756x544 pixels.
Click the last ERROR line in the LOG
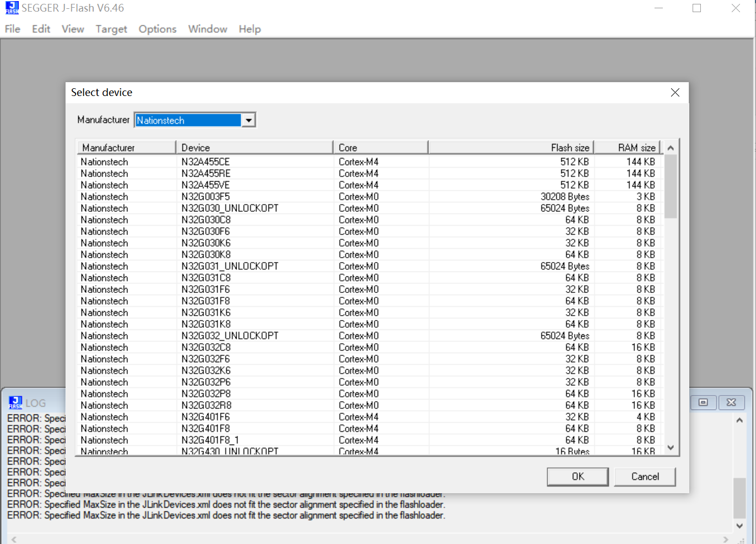pyautogui.click(x=226, y=515)
